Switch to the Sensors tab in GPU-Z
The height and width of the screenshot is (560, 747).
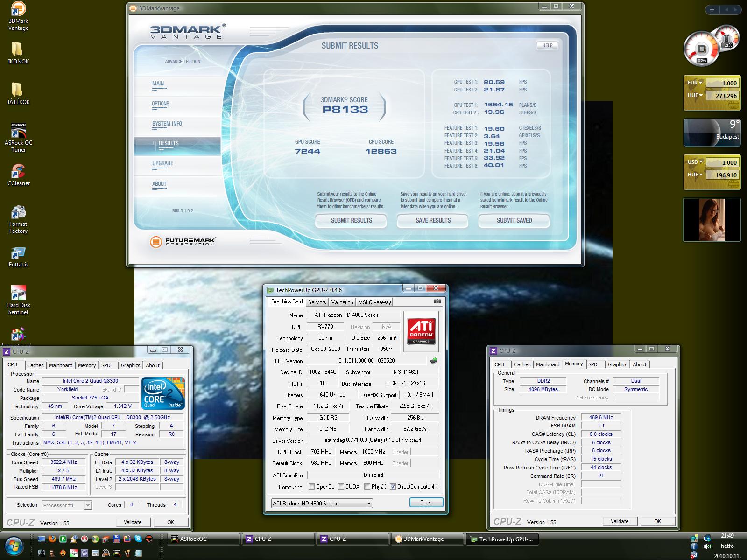pyautogui.click(x=317, y=302)
